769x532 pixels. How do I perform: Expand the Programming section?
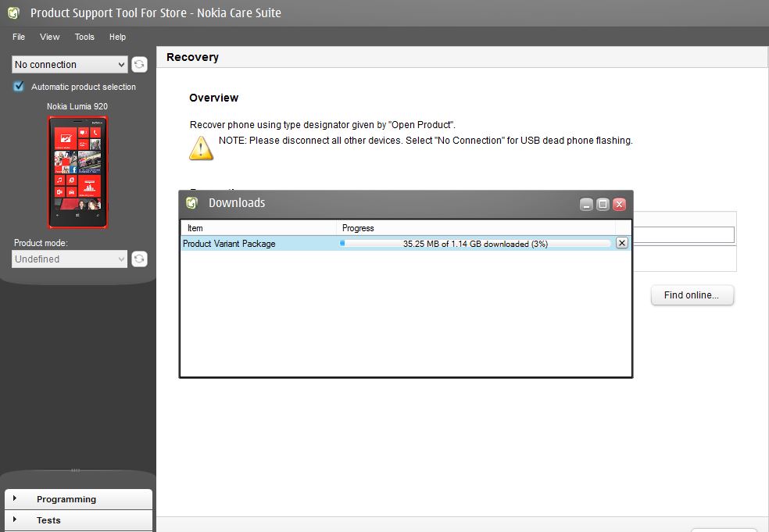click(x=78, y=499)
